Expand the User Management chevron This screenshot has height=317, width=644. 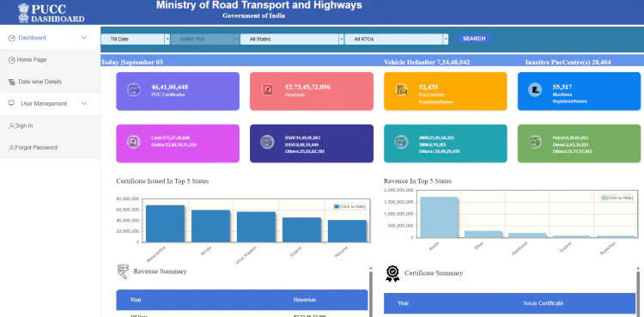[84, 104]
